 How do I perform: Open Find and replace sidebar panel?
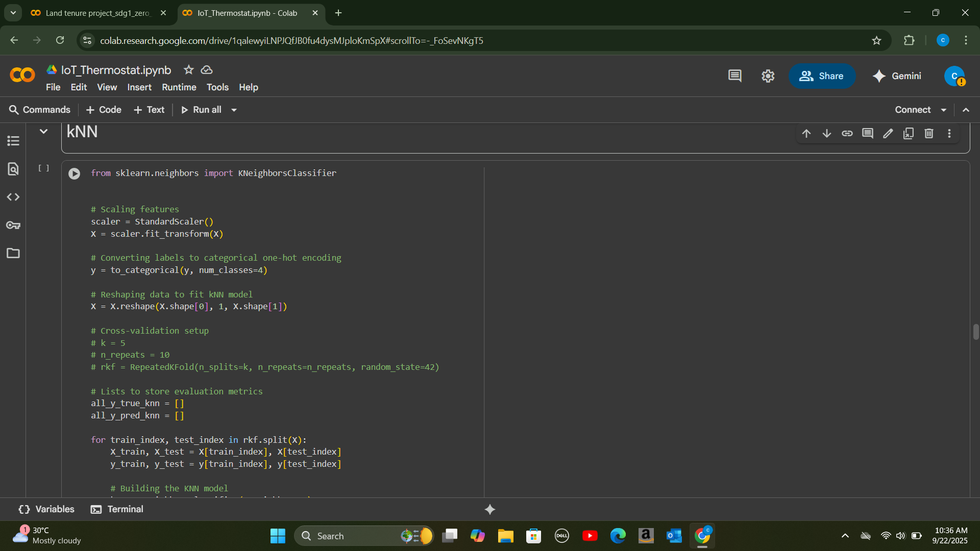tap(13, 169)
